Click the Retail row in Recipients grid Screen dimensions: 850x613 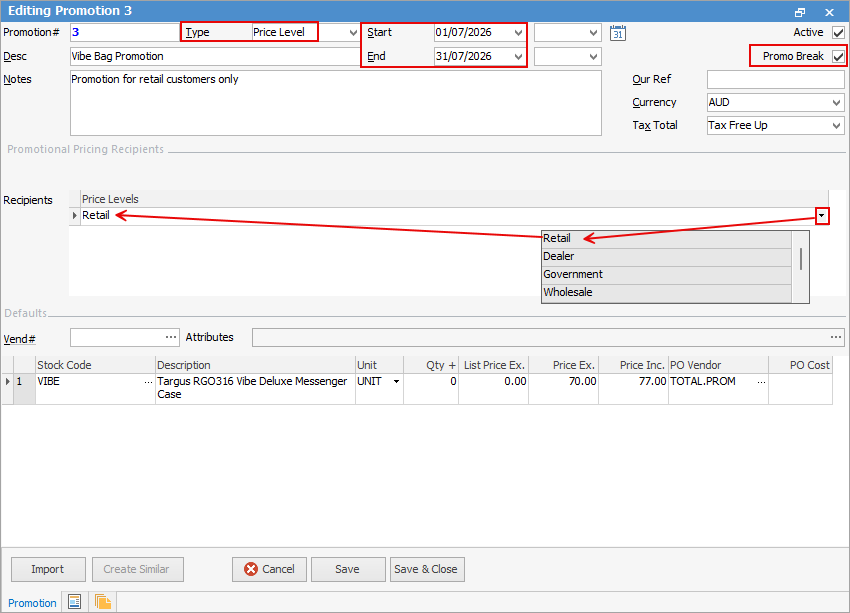point(449,216)
